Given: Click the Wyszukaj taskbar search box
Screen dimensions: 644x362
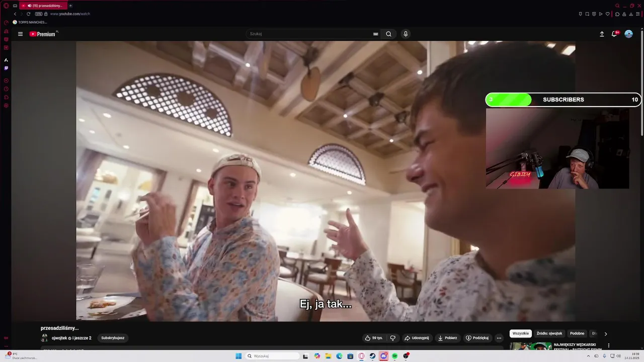Looking at the screenshot, I should click(272, 356).
